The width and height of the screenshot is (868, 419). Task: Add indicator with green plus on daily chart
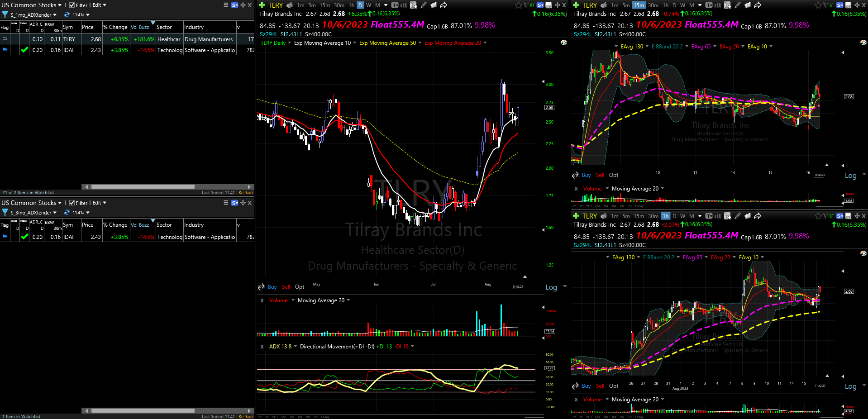click(262, 5)
